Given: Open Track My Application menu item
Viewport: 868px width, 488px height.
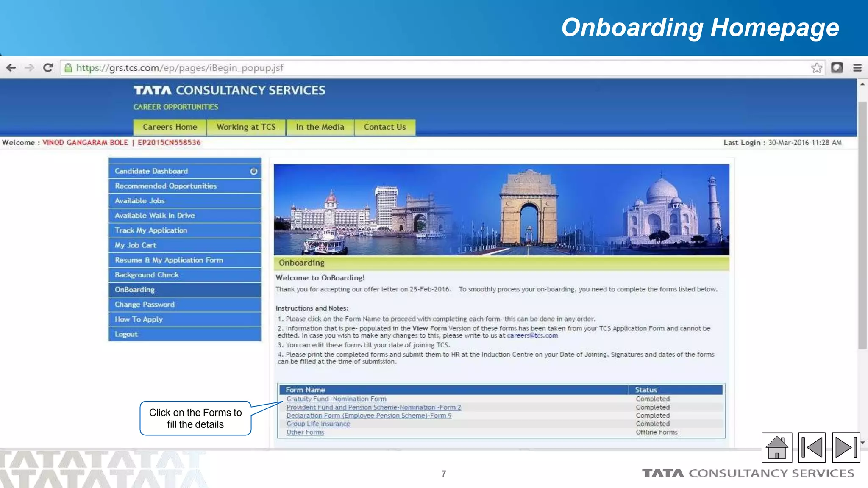Looking at the screenshot, I should (x=151, y=230).
